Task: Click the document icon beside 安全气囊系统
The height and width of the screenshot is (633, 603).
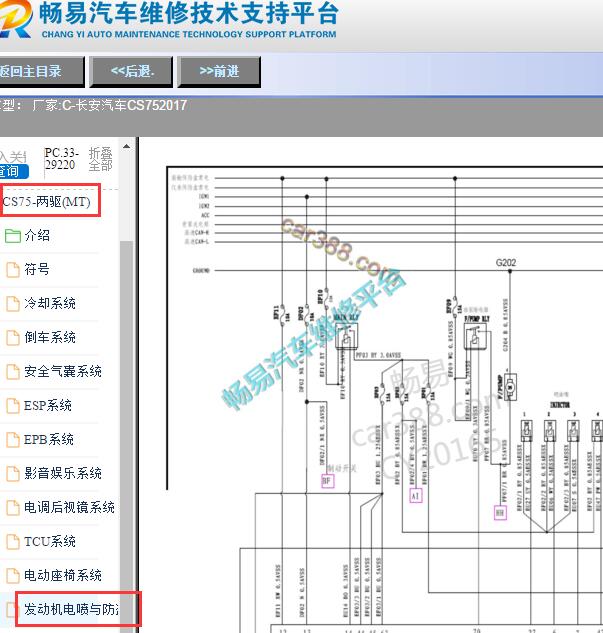Action: pos(13,372)
